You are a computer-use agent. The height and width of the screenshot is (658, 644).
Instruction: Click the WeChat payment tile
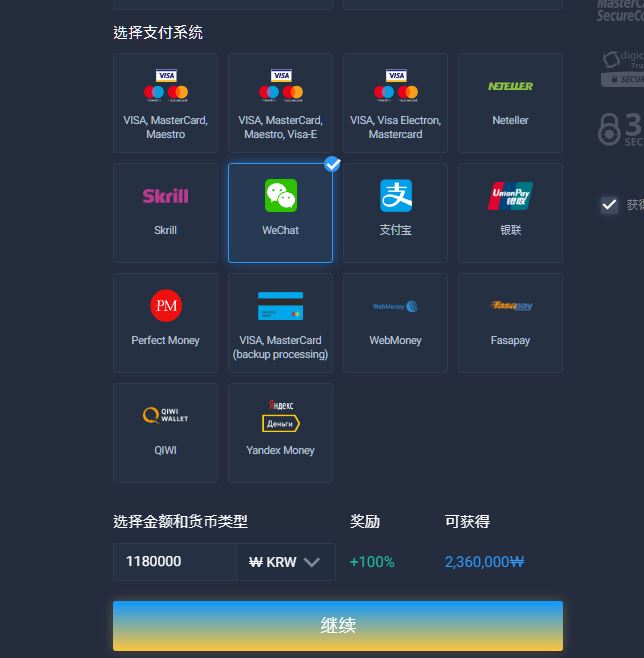pyautogui.click(x=280, y=213)
